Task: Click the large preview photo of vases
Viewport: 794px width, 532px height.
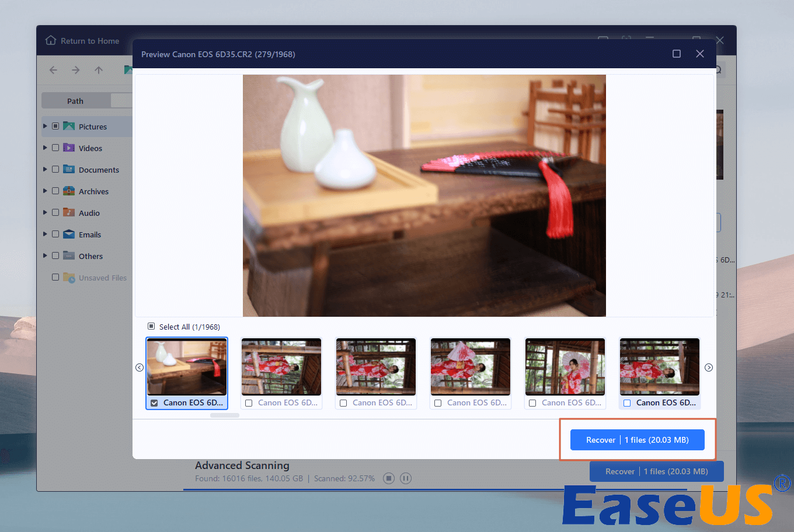Action: [x=424, y=195]
